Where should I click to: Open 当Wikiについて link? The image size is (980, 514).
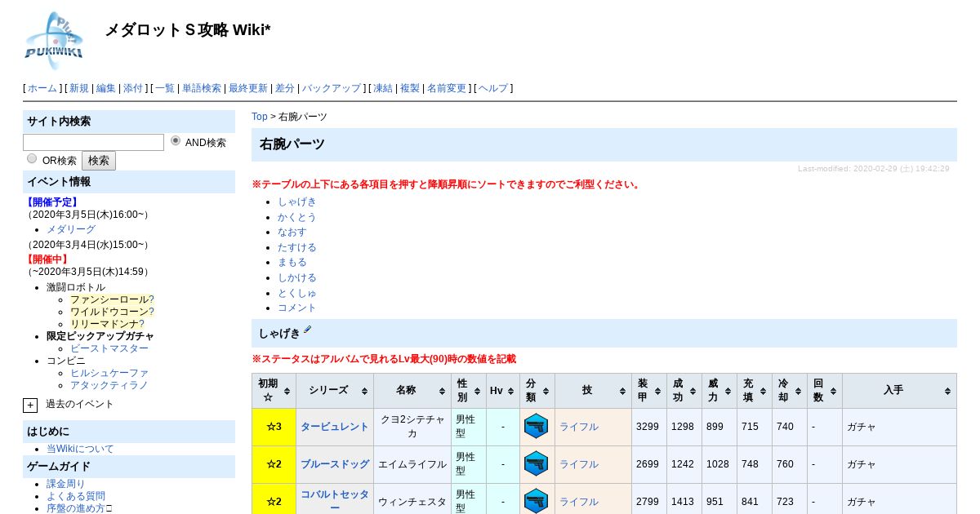click(x=80, y=449)
